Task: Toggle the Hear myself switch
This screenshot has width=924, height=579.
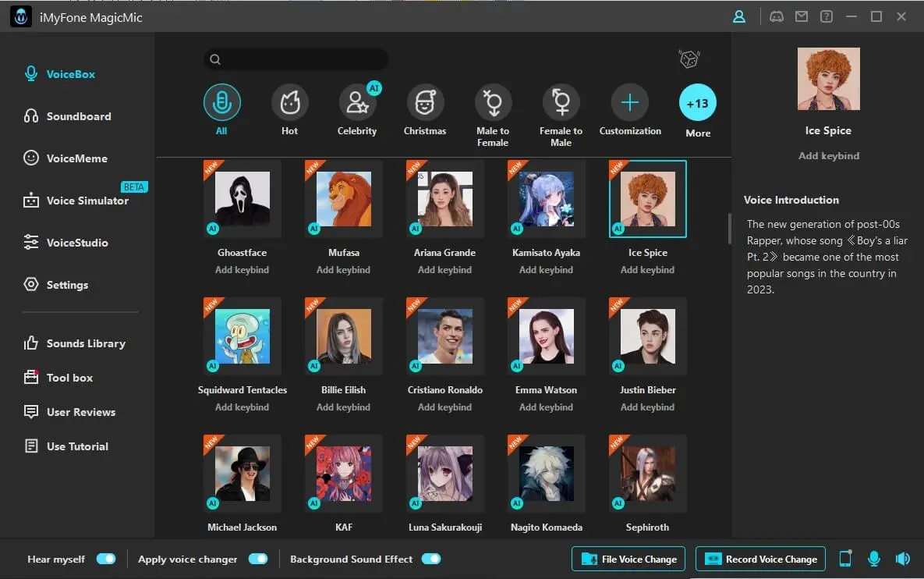Action: pyautogui.click(x=106, y=559)
